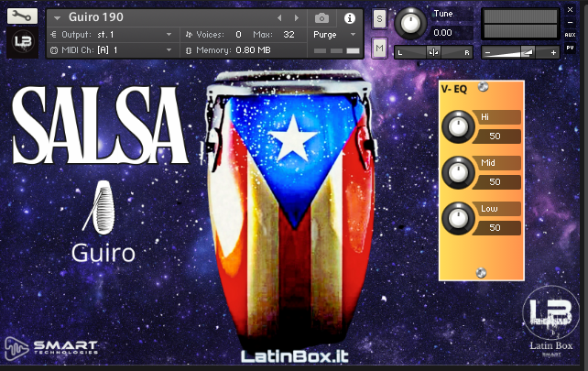Image resolution: width=588 pixels, height=371 pixels.
Task: Click the Smart Technologies logo
Action: pos(51,348)
